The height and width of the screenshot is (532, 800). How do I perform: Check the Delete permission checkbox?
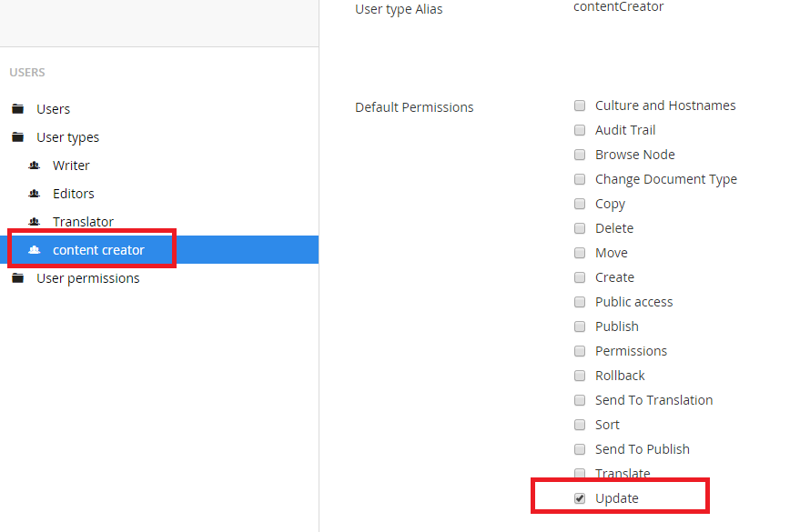coord(580,228)
